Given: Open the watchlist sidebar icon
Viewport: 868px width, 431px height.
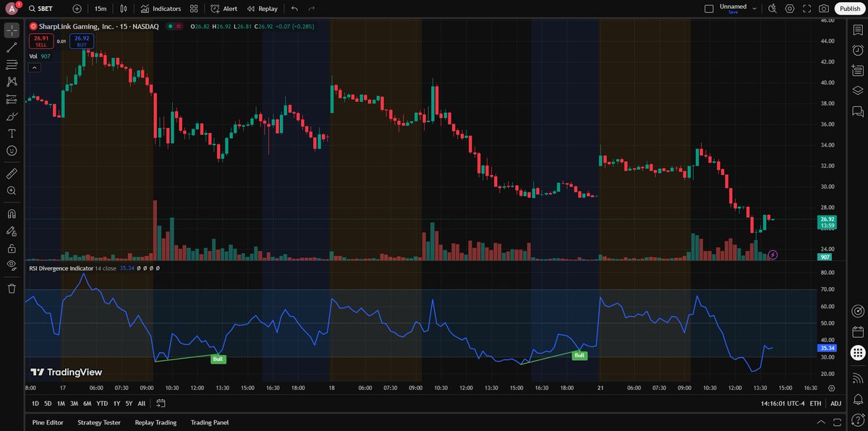Looking at the screenshot, I should tap(858, 30).
